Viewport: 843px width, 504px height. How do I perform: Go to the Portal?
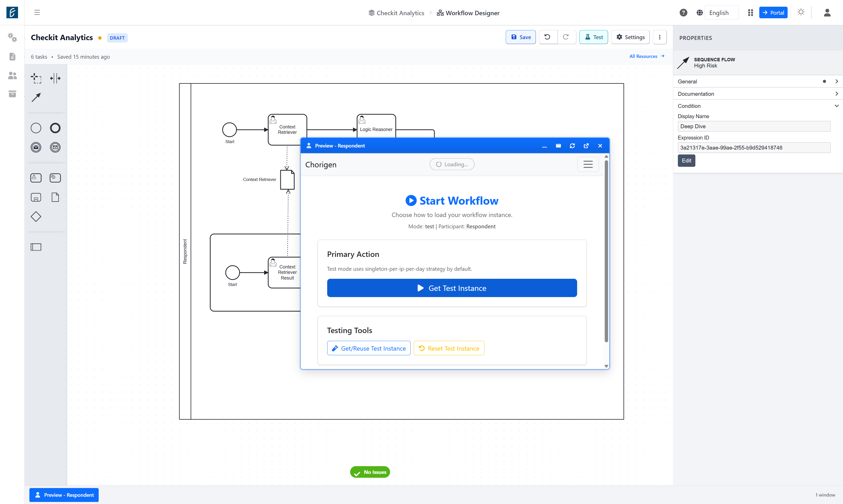tap(773, 13)
